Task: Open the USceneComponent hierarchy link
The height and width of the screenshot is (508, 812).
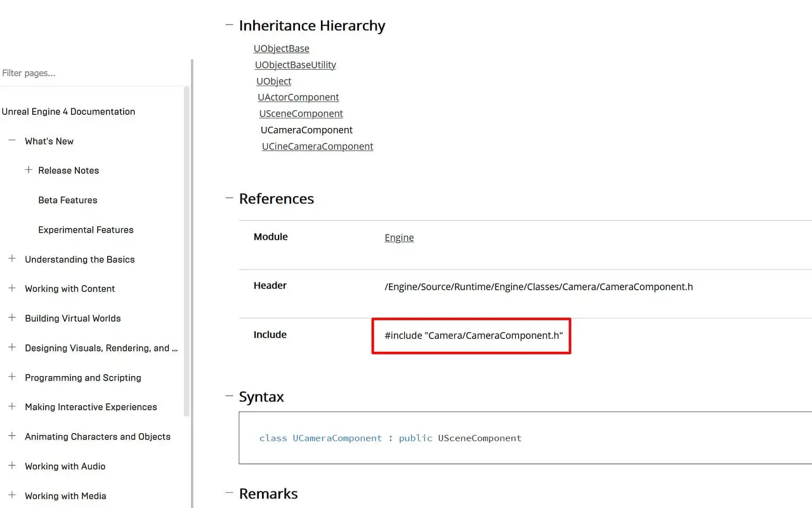Action: 301,114
